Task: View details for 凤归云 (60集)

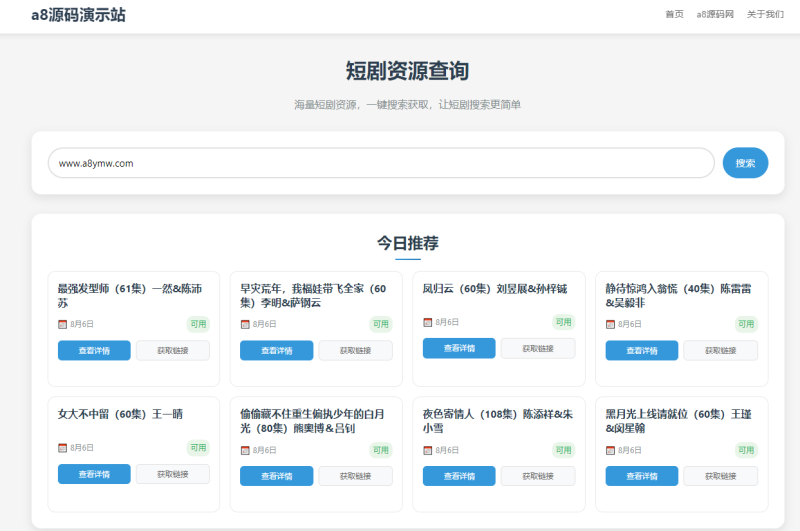Action: click(x=459, y=348)
